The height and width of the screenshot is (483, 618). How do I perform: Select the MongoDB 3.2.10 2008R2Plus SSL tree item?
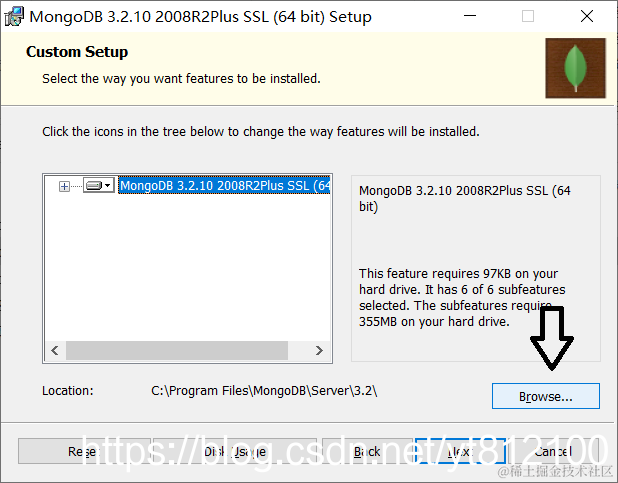224,185
